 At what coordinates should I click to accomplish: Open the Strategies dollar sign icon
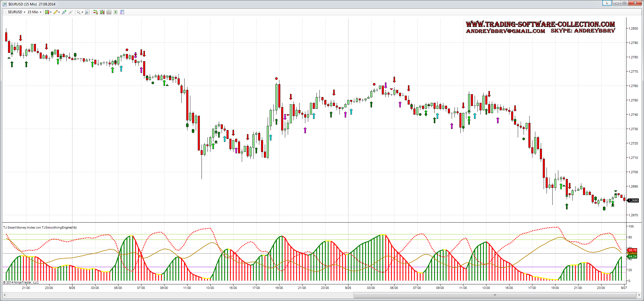116,12
